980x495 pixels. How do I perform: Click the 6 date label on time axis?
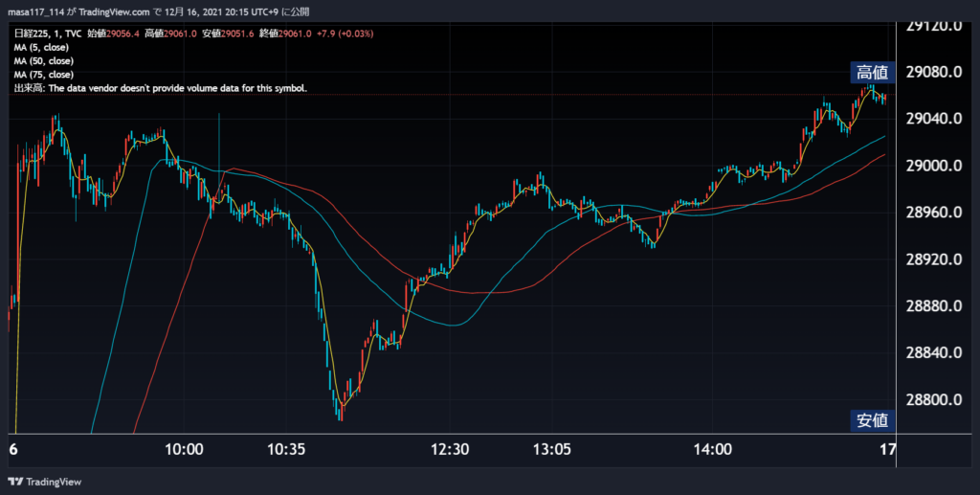click(13, 449)
